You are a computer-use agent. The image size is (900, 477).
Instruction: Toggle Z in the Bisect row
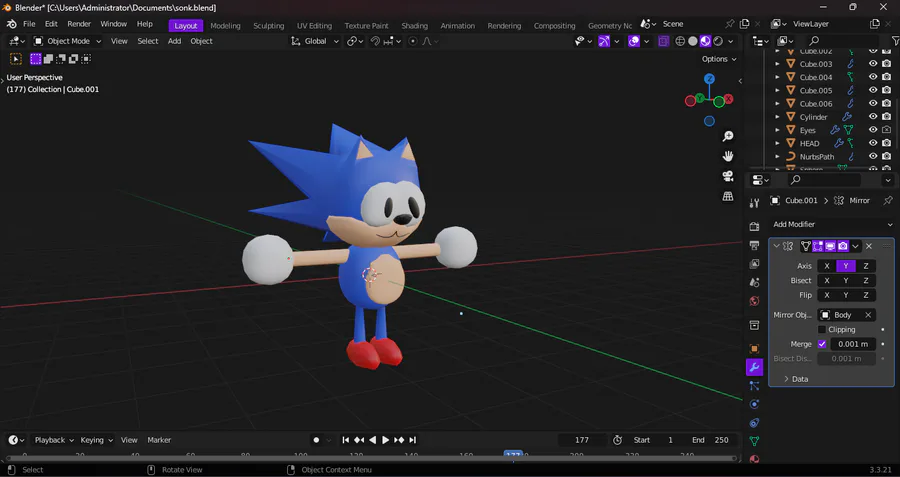866,281
